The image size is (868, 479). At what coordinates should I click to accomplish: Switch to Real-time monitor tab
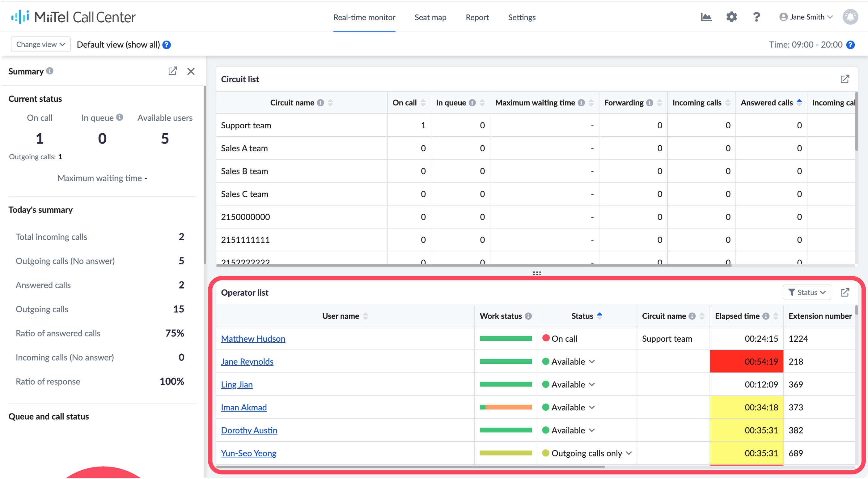click(364, 17)
